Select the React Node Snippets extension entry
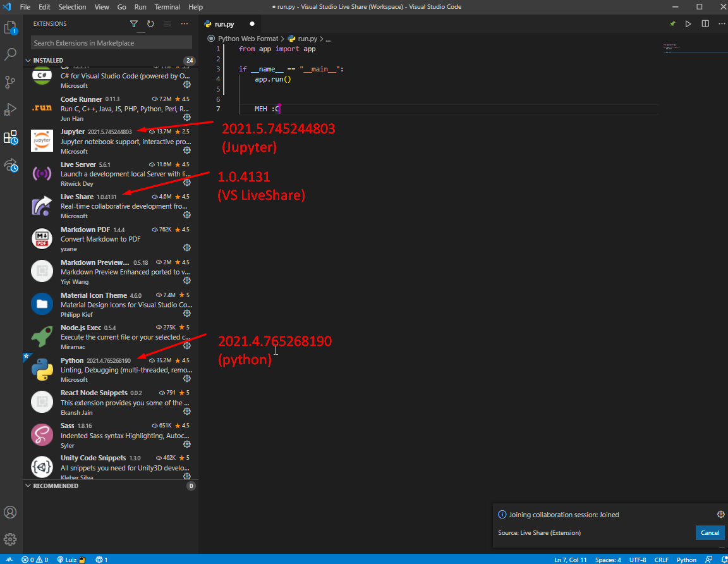Image resolution: width=728 pixels, height=564 pixels. click(x=111, y=402)
